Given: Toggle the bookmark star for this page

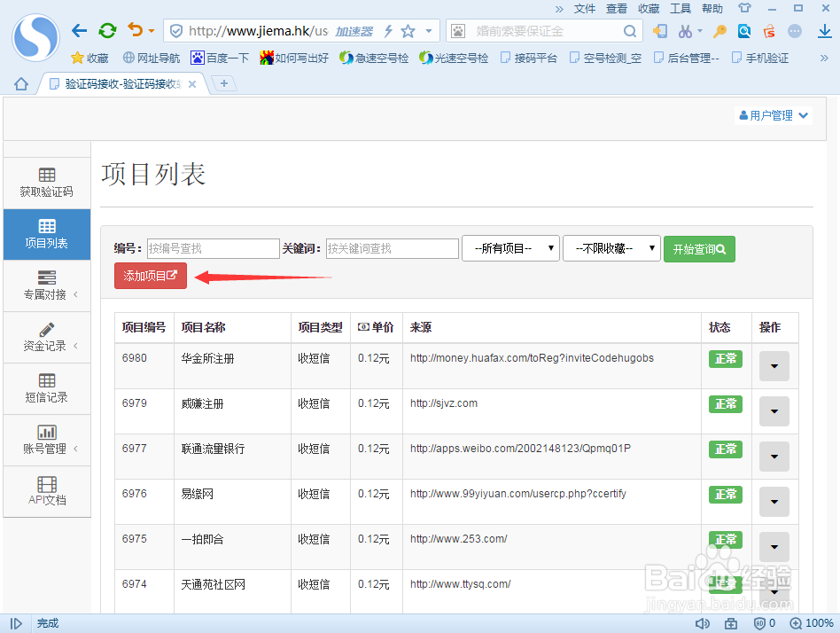Looking at the screenshot, I should (x=407, y=30).
